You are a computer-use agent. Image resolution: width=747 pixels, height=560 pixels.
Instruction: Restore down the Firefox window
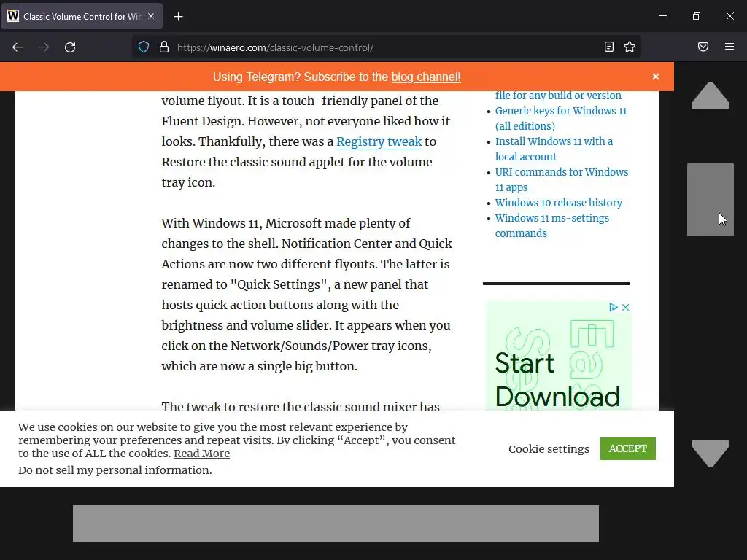tap(697, 16)
